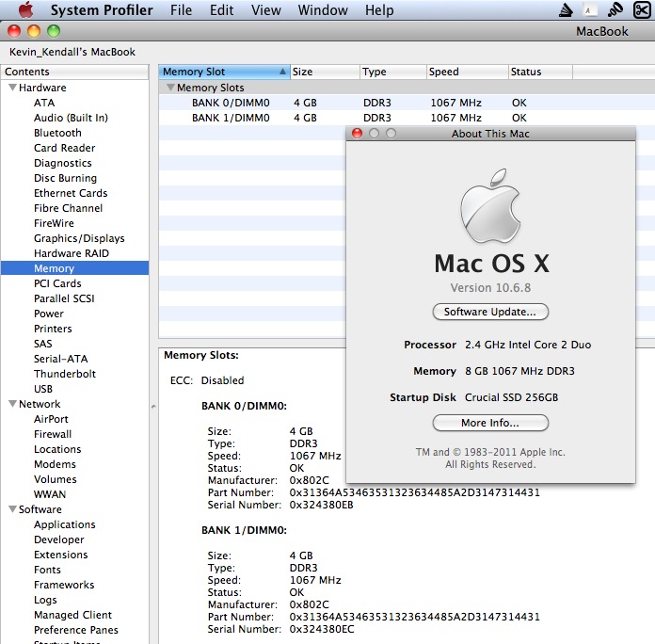655x644 pixels.
Task: Click Version 10.6.8 text
Action: pos(490,287)
